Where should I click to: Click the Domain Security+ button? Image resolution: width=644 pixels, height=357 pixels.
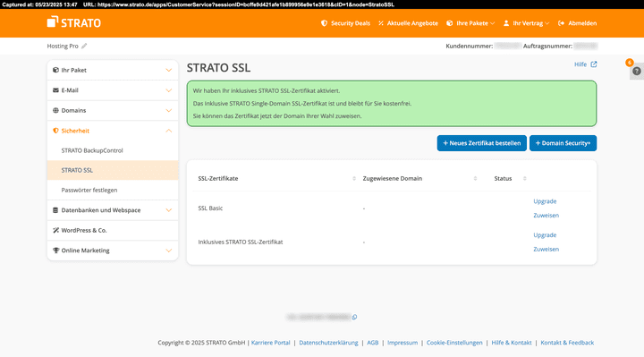coord(563,143)
